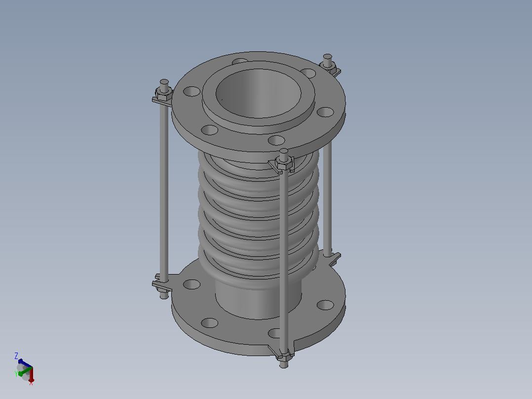The height and width of the screenshot is (399, 532).
Task: Select the front tie rod shaft
Action: point(284,261)
